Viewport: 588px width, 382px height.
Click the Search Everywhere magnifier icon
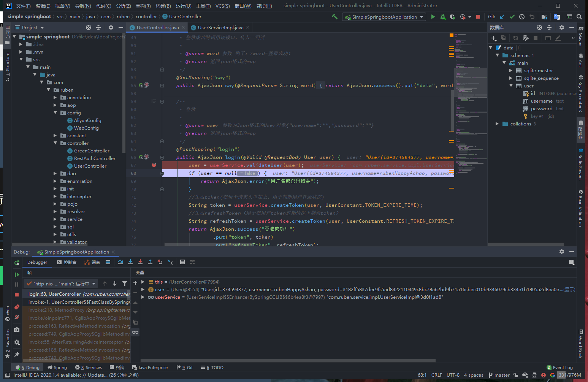579,17
